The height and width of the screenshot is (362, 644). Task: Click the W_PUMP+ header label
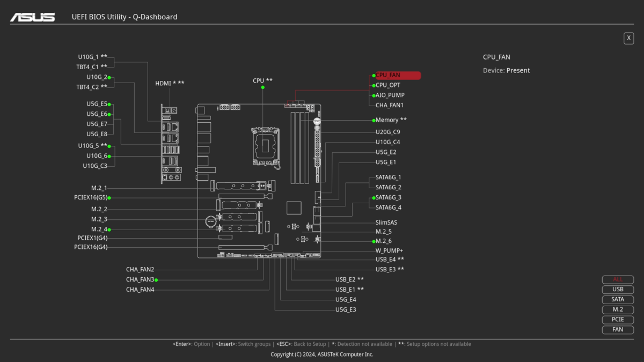coord(389,250)
